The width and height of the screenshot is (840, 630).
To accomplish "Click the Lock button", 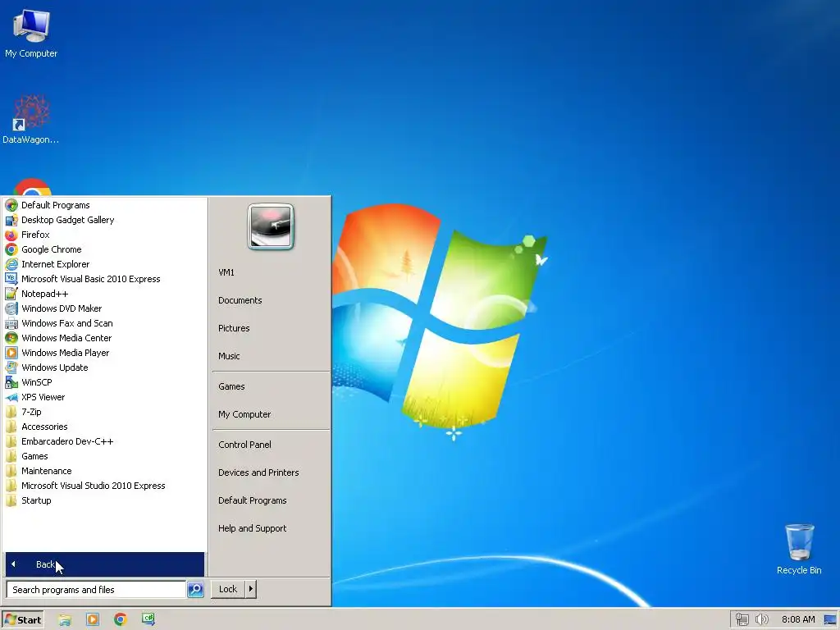I will click(x=228, y=589).
